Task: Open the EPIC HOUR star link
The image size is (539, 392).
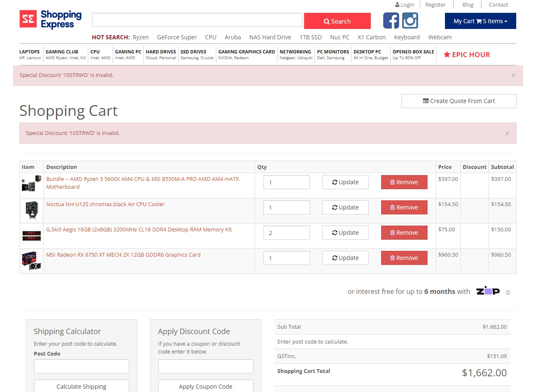Action: [467, 55]
